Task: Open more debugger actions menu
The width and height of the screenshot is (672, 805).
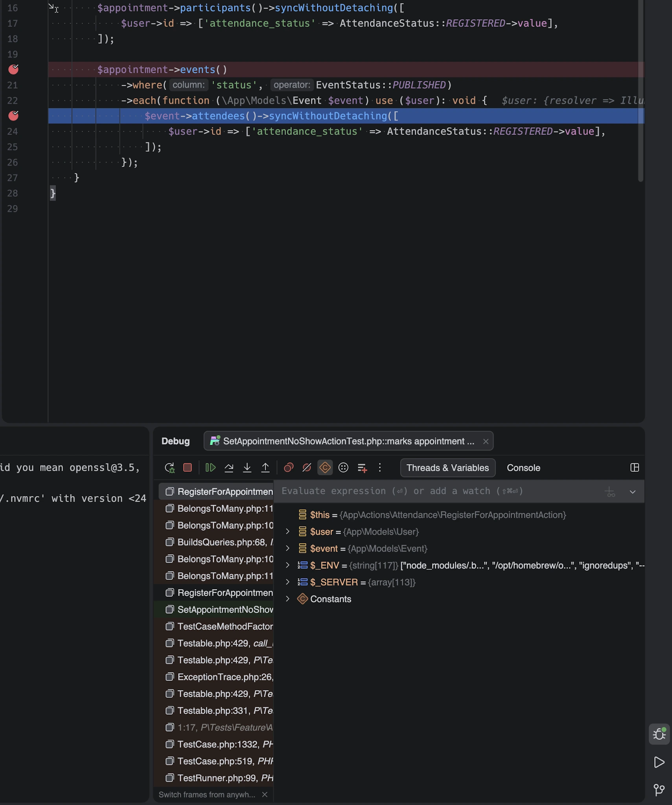Action: (380, 468)
